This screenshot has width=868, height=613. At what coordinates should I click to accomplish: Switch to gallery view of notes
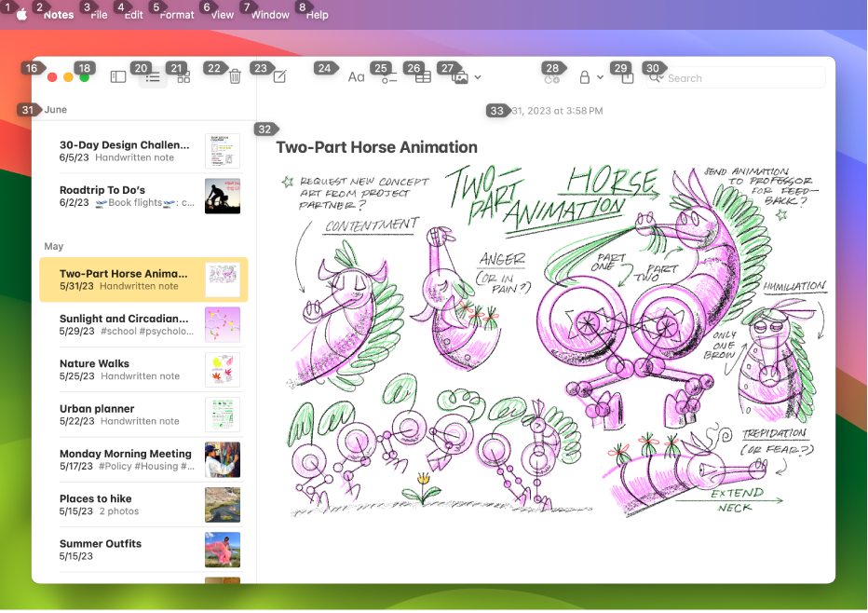coord(183,77)
